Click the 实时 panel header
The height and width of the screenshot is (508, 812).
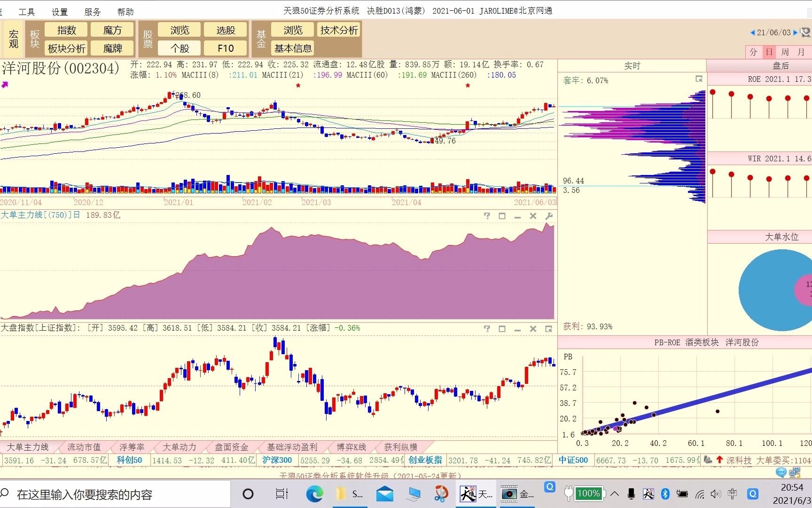pos(632,66)
